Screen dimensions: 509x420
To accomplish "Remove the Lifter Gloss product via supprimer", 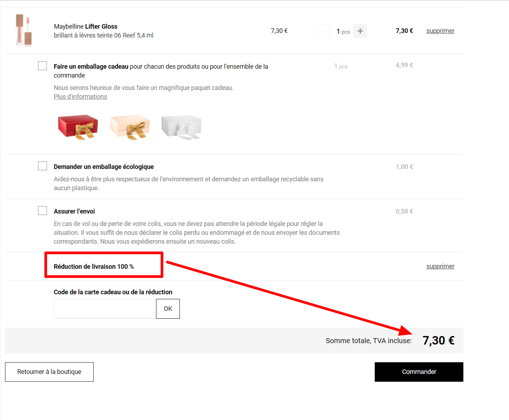I will click(x=440, y=31).
